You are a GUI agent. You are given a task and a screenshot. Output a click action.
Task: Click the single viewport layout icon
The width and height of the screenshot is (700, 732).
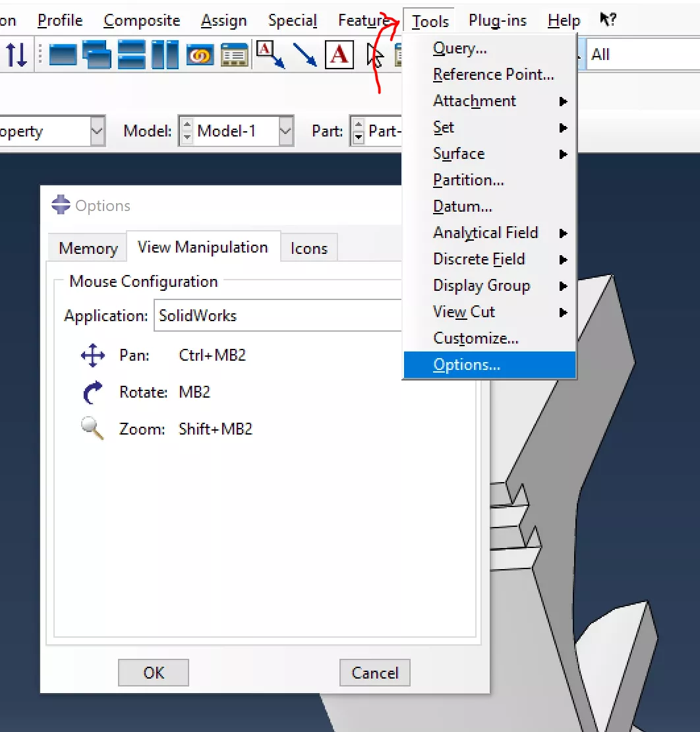pyautogui.click(x=63, y=55)
